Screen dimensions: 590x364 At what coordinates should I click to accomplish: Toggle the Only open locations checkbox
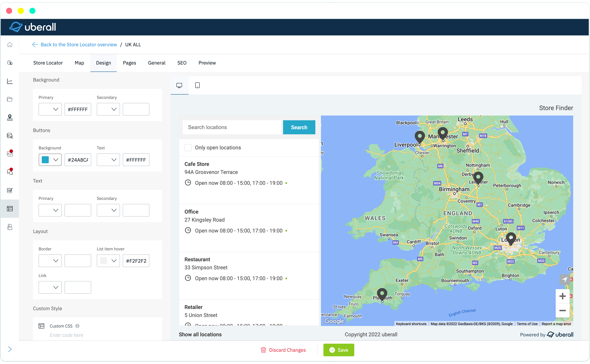point(188,147)
